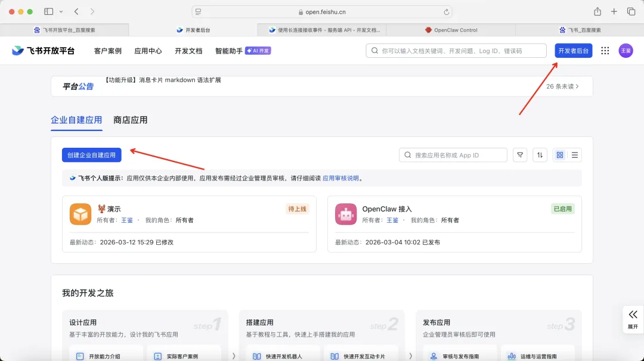Click the sort order icon for apps

tap(540, 155)
